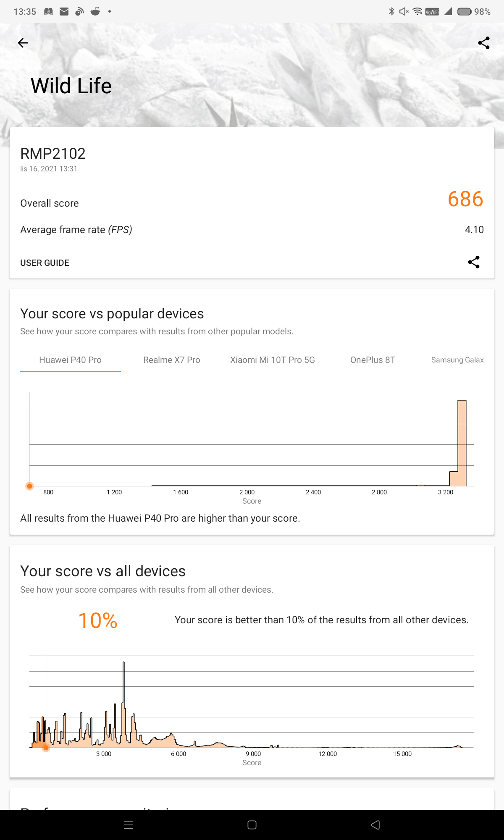Tap the Wi-Fi status icon
504x840 pixels.
pos(417,11)
